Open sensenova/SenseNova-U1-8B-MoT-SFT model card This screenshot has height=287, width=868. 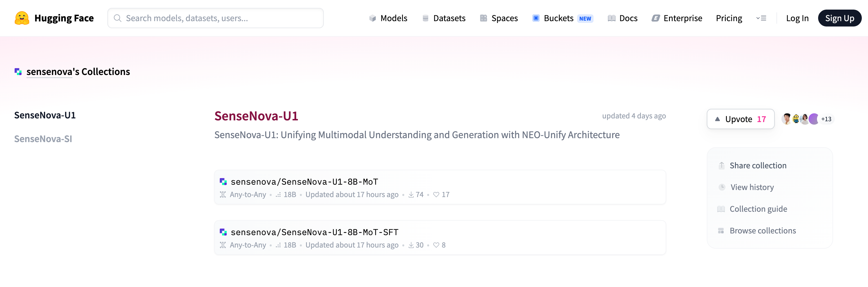click(x=314, y=232)
